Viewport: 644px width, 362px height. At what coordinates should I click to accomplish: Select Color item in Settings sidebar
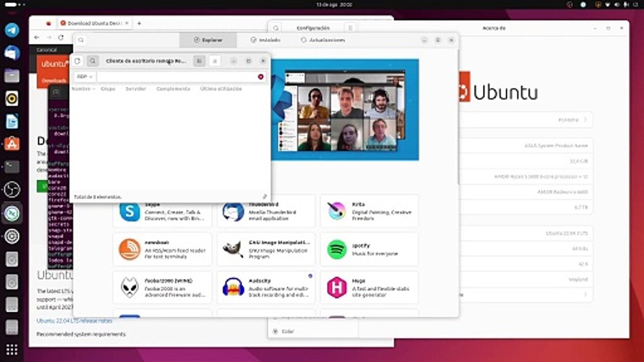tap(288, 331)
